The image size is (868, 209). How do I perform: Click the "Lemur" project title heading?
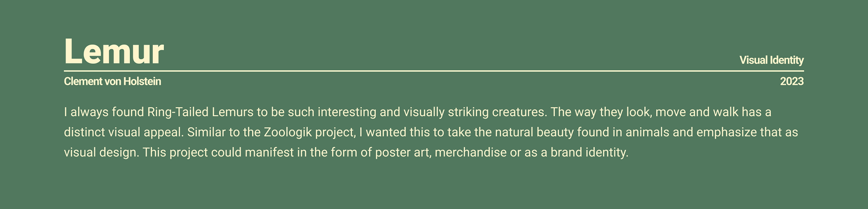tap(114, 51)
